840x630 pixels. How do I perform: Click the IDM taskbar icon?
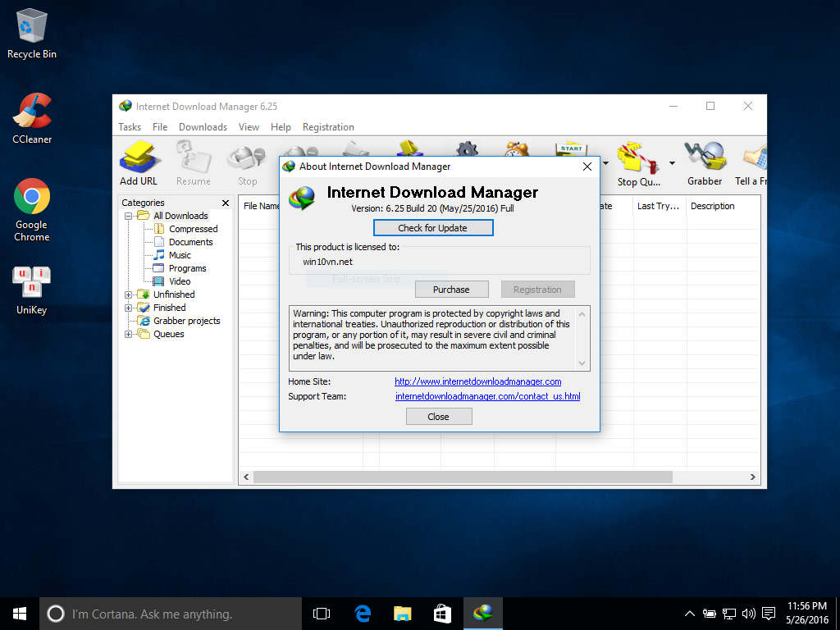point(483,614)
